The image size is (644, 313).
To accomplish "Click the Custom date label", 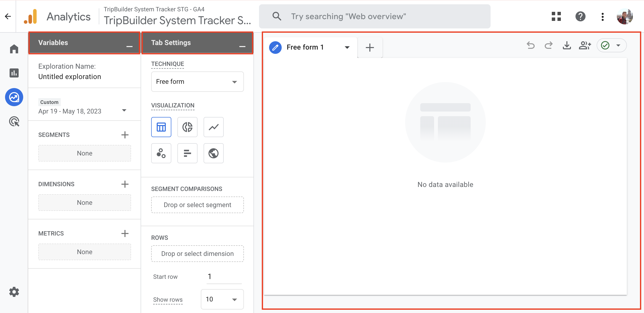I will (49, 102).
